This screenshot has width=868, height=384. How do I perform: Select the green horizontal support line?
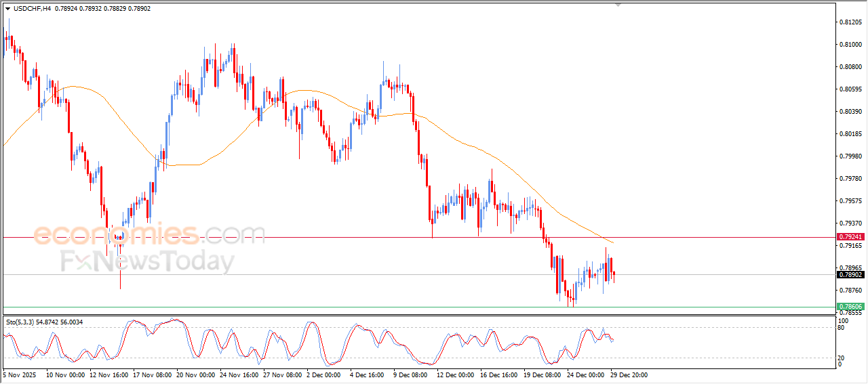pyautogui.click(x=339, y=307)
